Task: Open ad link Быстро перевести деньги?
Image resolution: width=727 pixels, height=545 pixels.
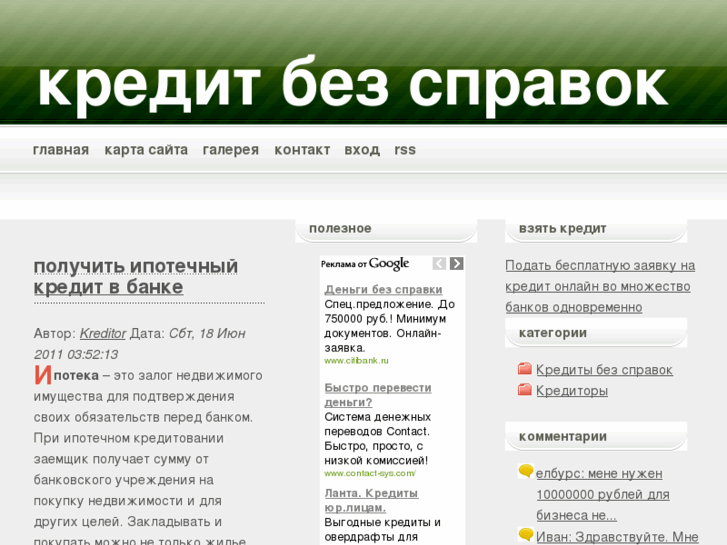Action: 378,395
